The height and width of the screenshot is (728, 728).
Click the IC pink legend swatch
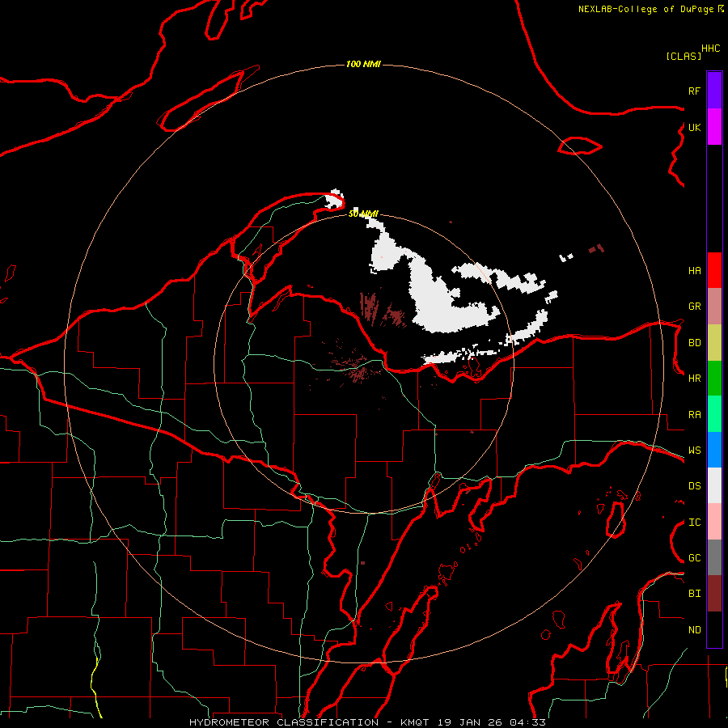[714, 522]
